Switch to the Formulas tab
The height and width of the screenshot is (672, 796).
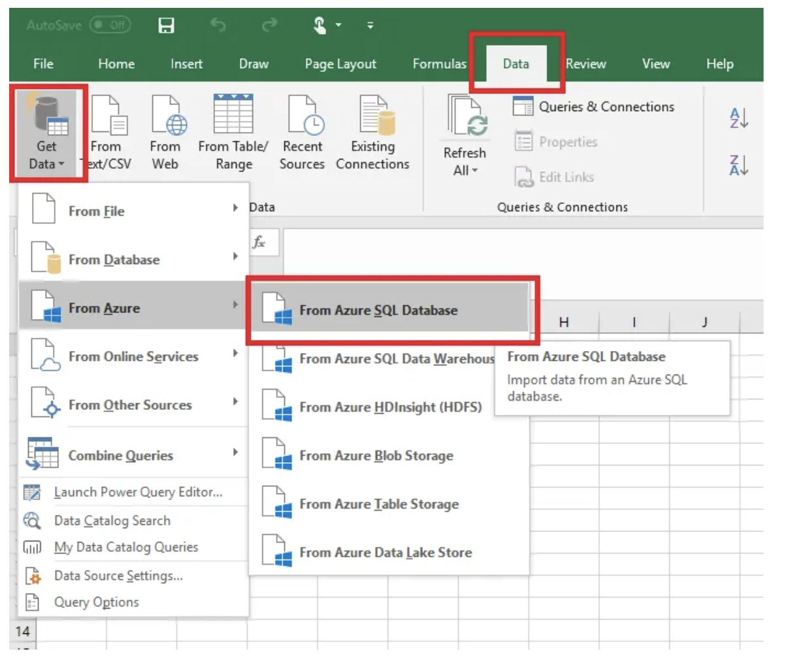click(439, 64)
